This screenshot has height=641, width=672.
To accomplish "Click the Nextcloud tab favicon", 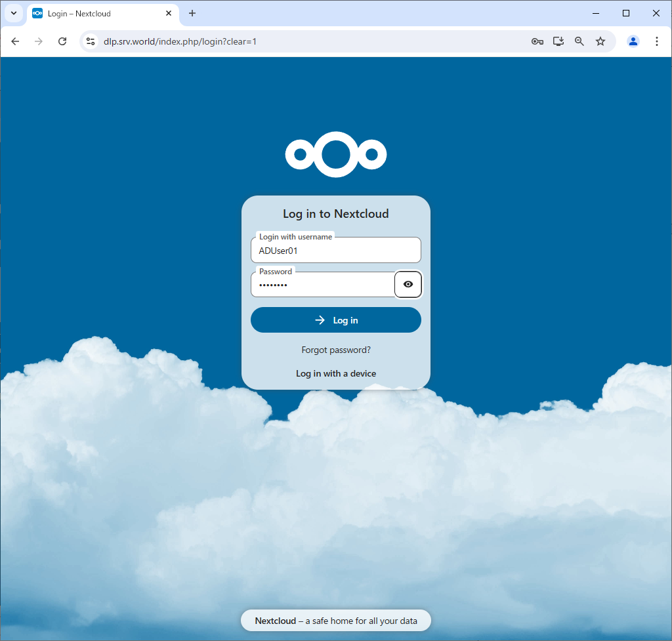I will [37, 13].
